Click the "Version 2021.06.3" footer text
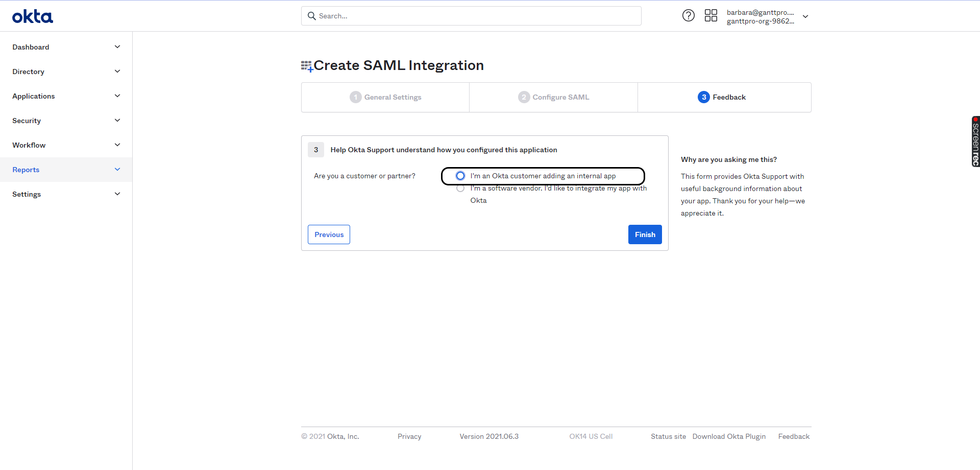 [x=489, y=436]
